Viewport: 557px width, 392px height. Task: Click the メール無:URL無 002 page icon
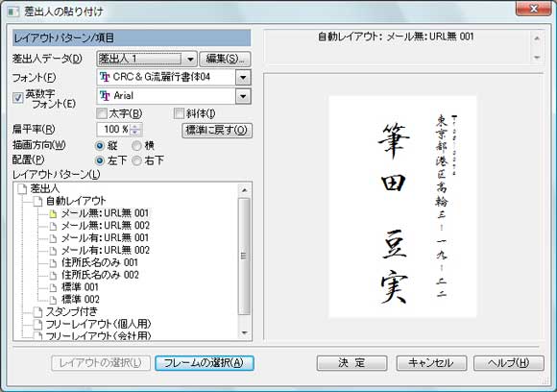(x=53, y=226)
